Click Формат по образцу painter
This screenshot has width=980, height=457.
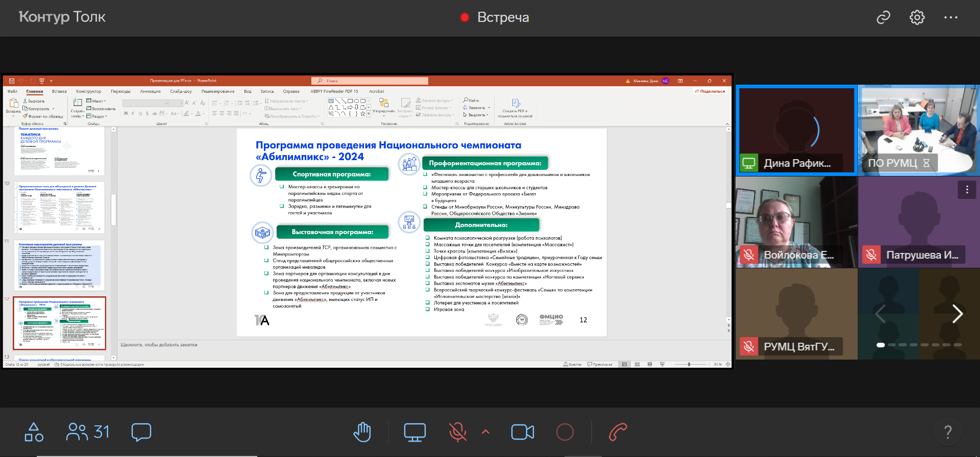click(x=42, y=116)
